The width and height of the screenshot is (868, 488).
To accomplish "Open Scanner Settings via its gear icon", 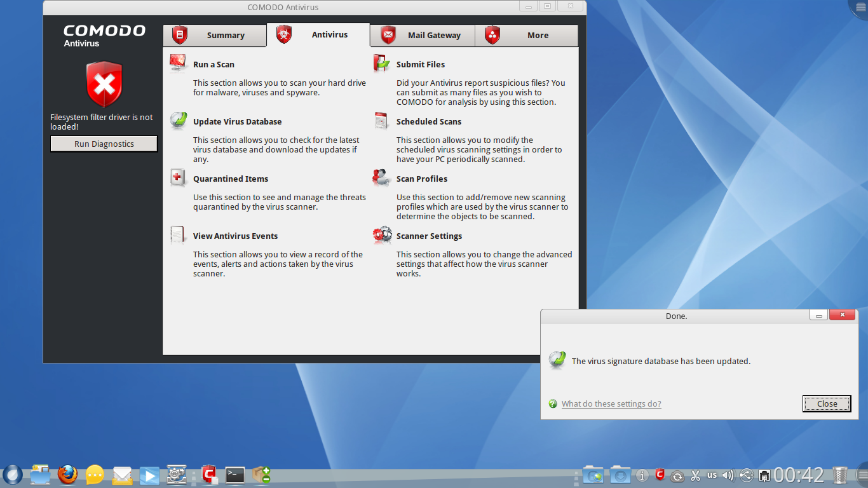I will point(381,235).
